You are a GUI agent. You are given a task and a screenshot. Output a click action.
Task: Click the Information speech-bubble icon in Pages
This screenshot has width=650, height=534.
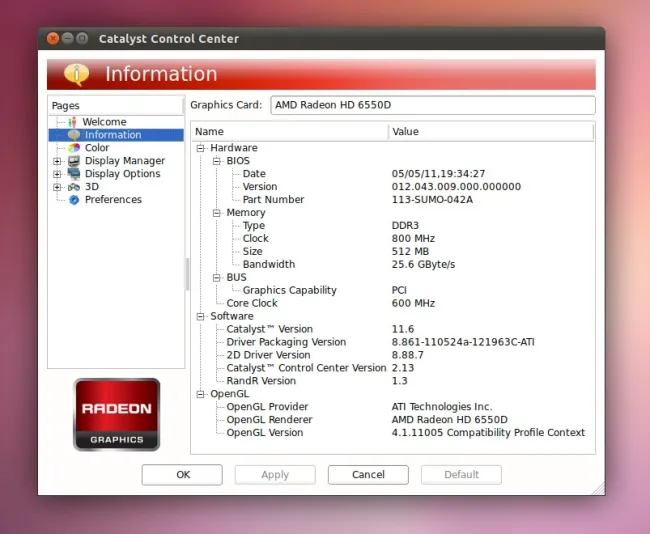pyautogui.click(x=74, y=135)
